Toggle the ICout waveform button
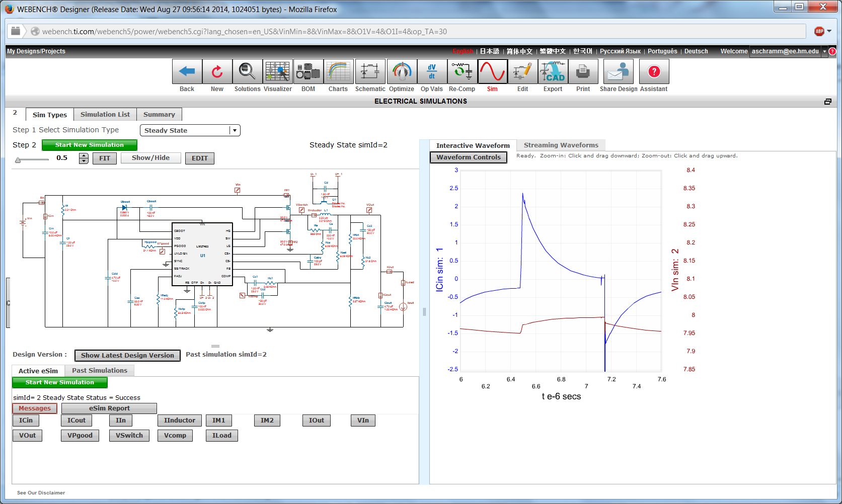Image resolution: width=842 pixels, height=504 pixels. (76, 421)
